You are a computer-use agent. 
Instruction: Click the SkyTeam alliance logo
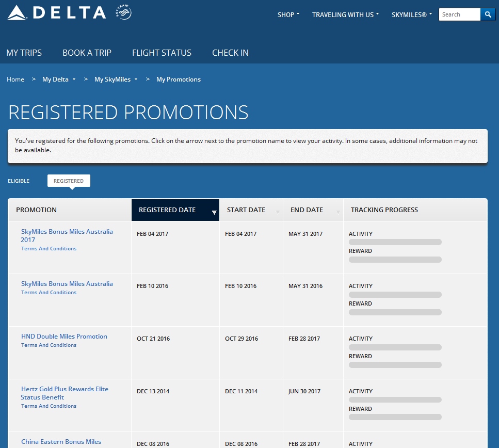click(x=123, y=13)
